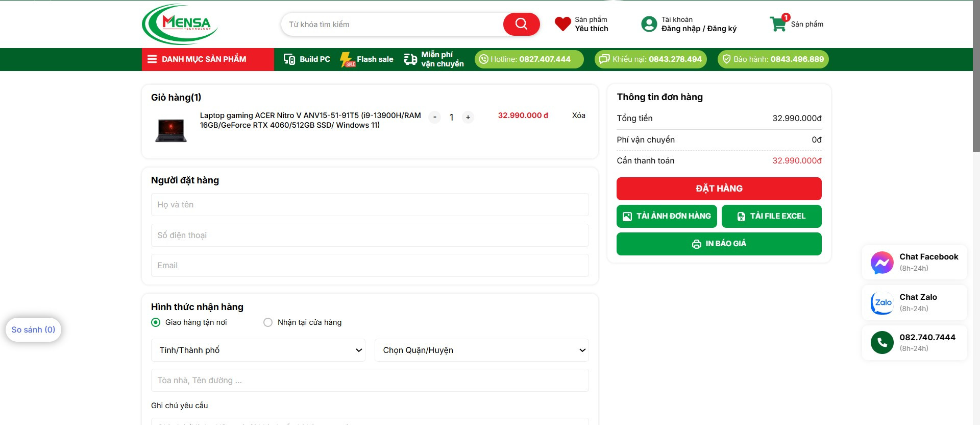Open the shopping cart icon
Screen dimensions: 980x425
click(778, 23)
